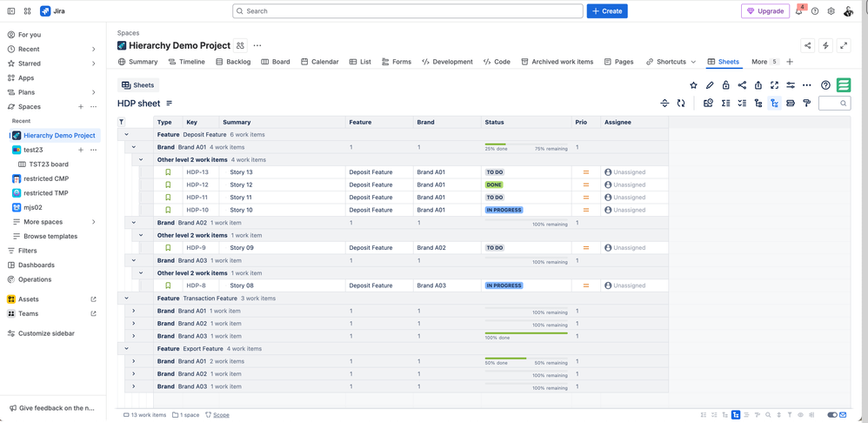Toggle the switch in the bottom status bar

832,415
